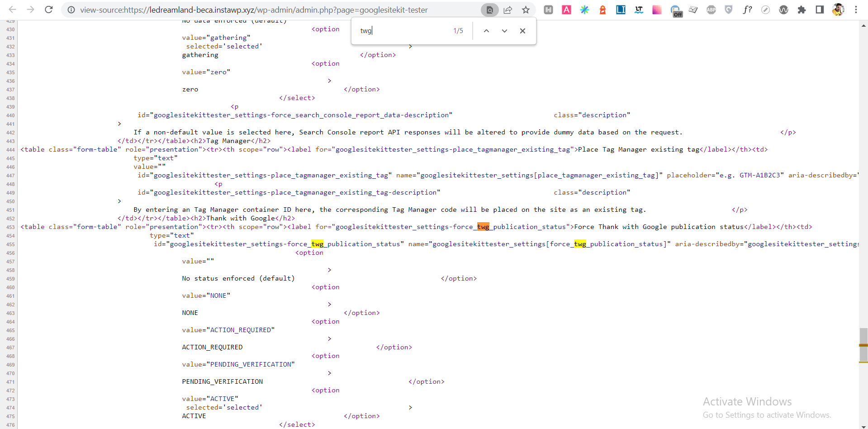Share the current page
The height and width of the screenshot is (429, 868).
click(508, 10)
